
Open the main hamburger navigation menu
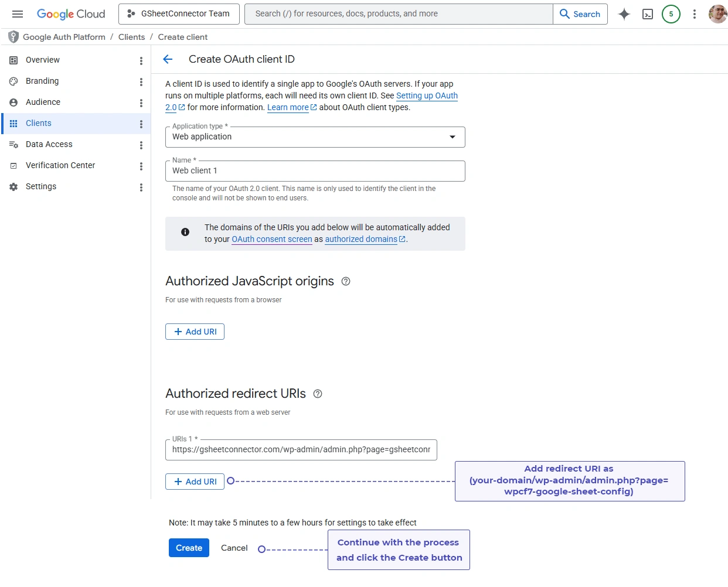(18, 14)
